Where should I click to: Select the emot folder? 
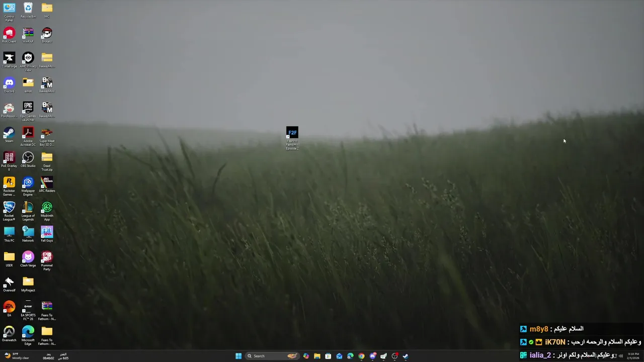coord(28,85)
